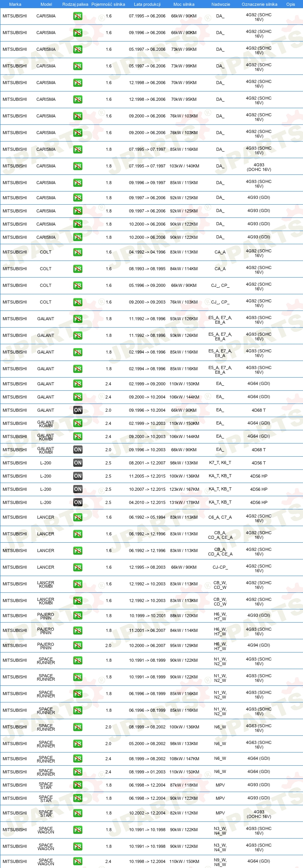This screenshot has width=303, height=868.
Task: Select the 08.2001 -> 12.2007 production years cell
Action: [x=147, y=463]
